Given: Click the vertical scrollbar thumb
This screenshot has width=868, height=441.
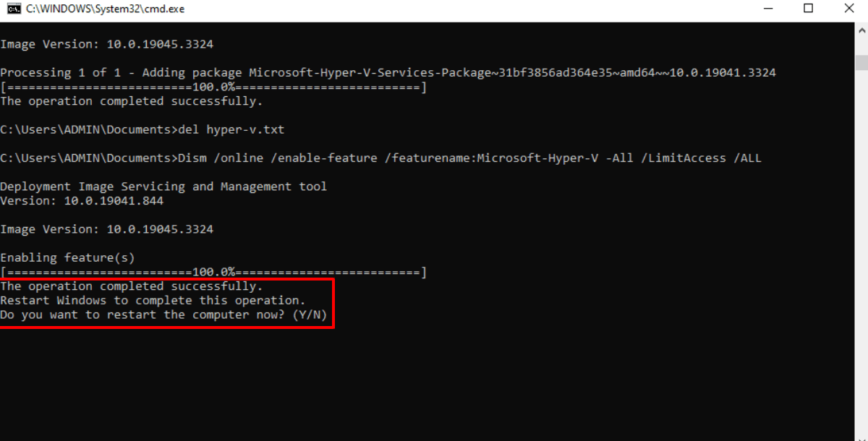Looking at the screenshot, I should [x=861, y=61].
